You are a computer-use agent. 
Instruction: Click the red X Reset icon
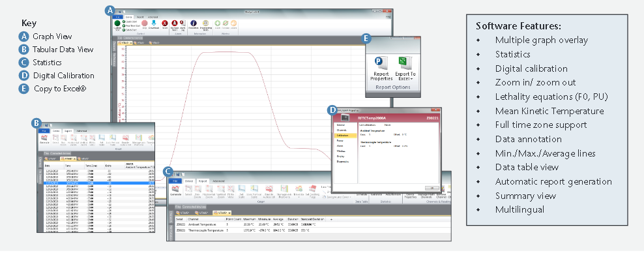(x=165, y=23)
